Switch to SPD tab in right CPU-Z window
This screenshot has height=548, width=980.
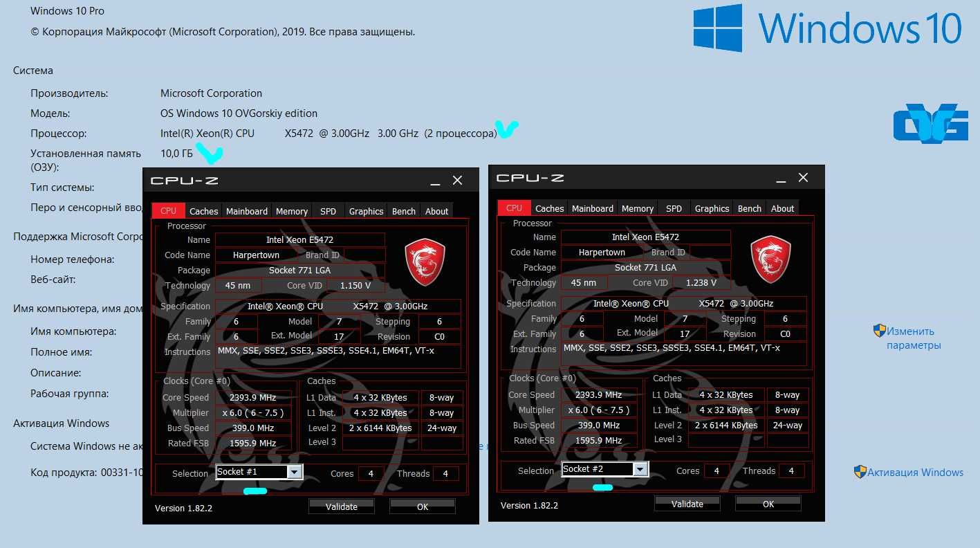[x=674, y=208]
